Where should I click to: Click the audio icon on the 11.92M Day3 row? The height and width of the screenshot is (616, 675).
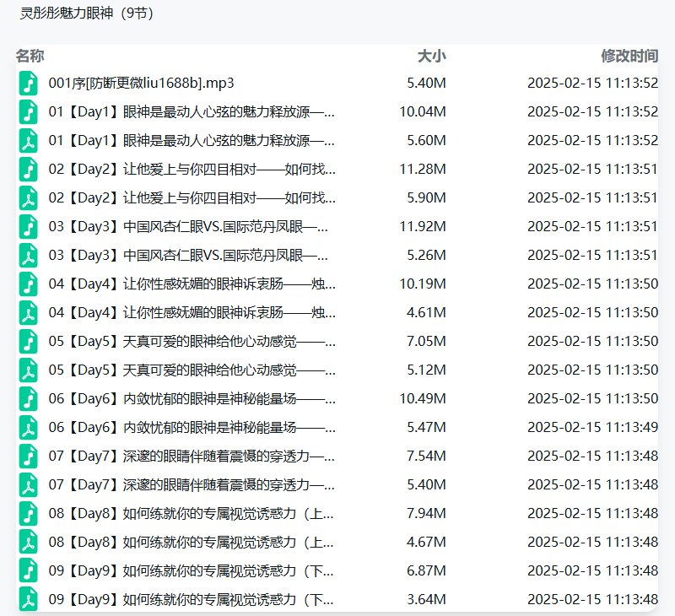[29, 227]
